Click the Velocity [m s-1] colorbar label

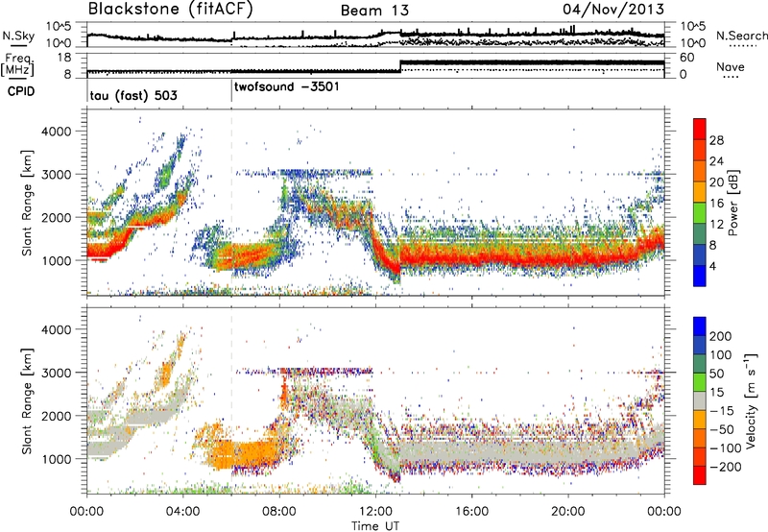(750, 400)
